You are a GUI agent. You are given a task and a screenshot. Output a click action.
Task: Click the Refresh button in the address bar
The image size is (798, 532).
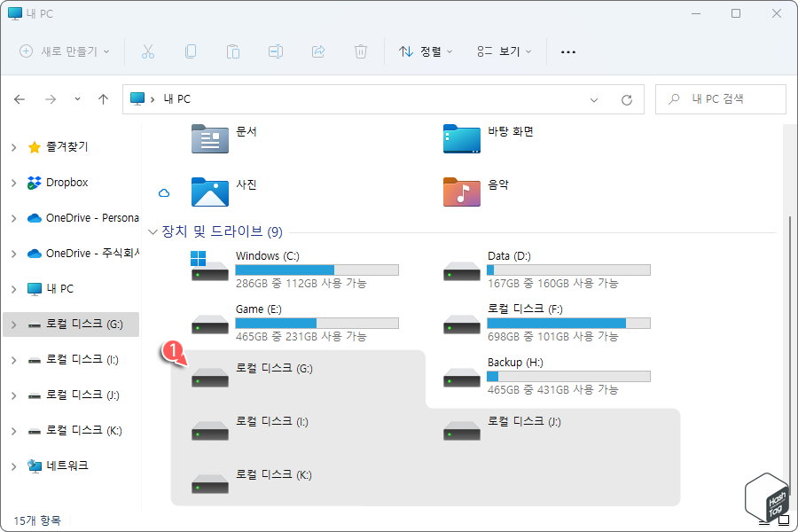pyautogui.click(x=628, y=99)
